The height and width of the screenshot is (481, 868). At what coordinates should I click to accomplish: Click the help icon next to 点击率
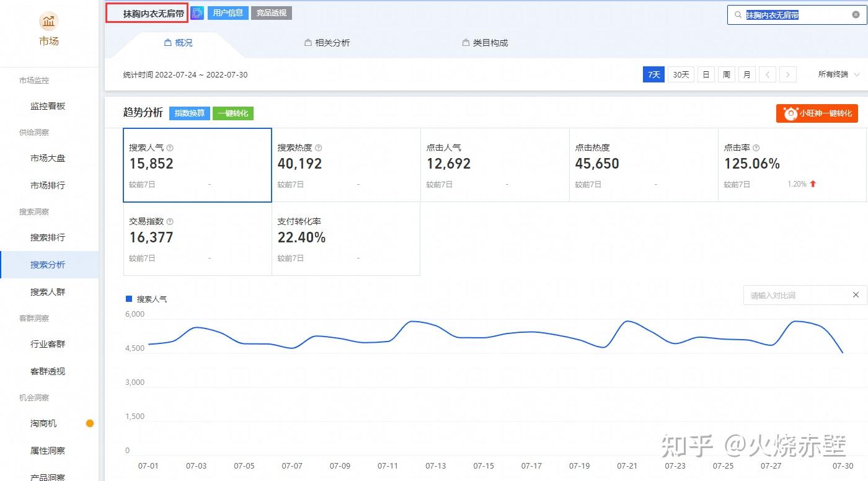pyautogui.click(x=756, y=148)
